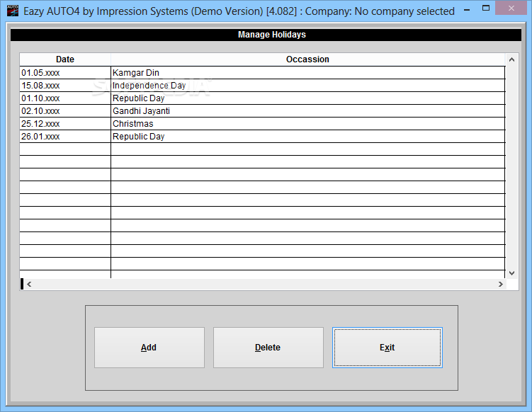This screenshot has width=532, height=412.
Task: Select the Independence Day occasion cell
Action: click(307, 86)
